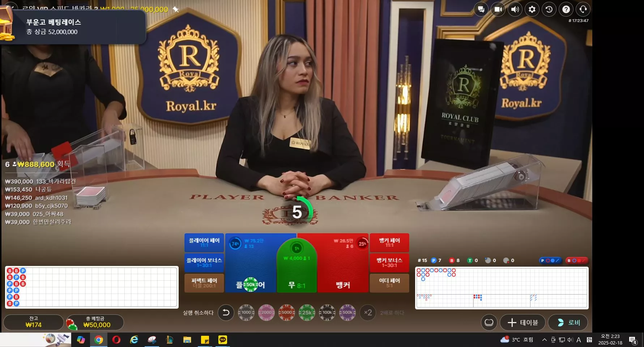Click the undo bet arrow button
Viewport: 644px width, 347px height.
[x=226, y=313]
